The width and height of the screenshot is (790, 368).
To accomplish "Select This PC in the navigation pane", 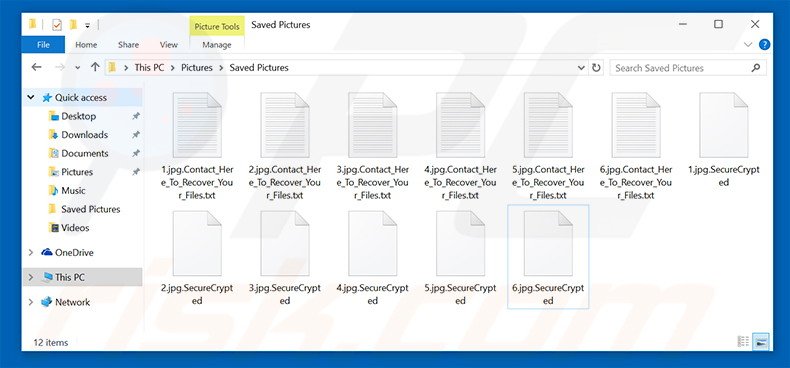I will (70, 277).
